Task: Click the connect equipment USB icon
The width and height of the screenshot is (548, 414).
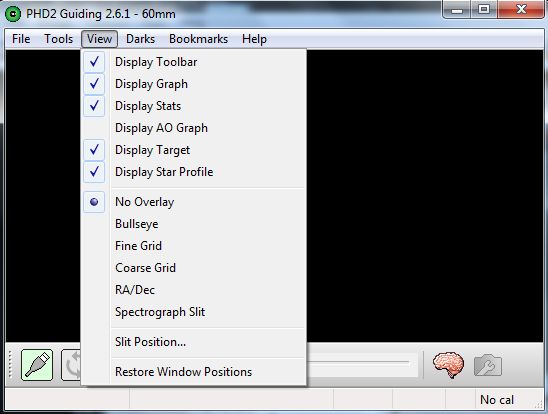Action: coord(37,365)
